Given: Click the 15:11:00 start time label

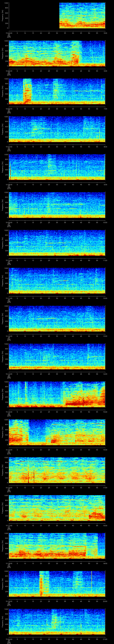Looking at the screenshot, I should [x=9, y=298].
